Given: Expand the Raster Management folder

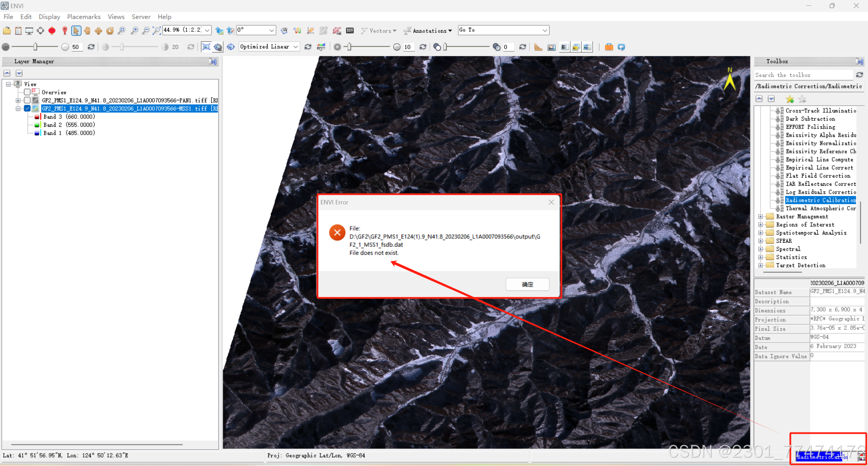Looking at the screenshot, I should (760, 217).
